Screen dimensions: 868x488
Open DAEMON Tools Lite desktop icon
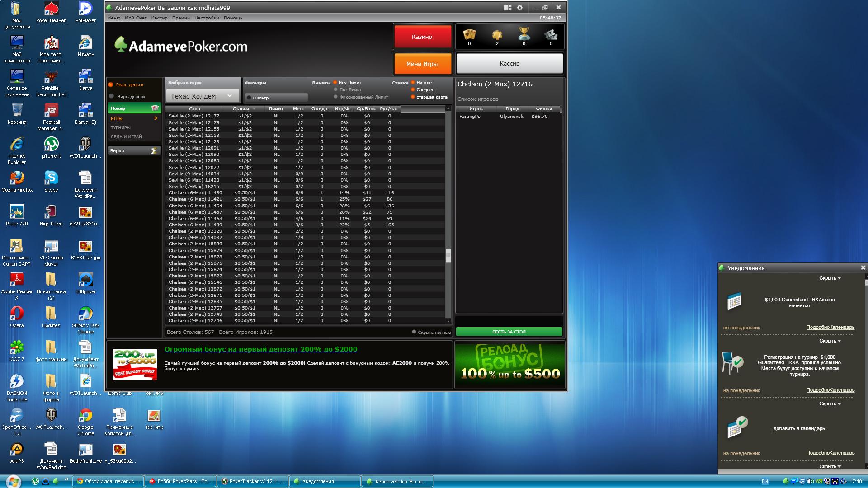(17, 388)
